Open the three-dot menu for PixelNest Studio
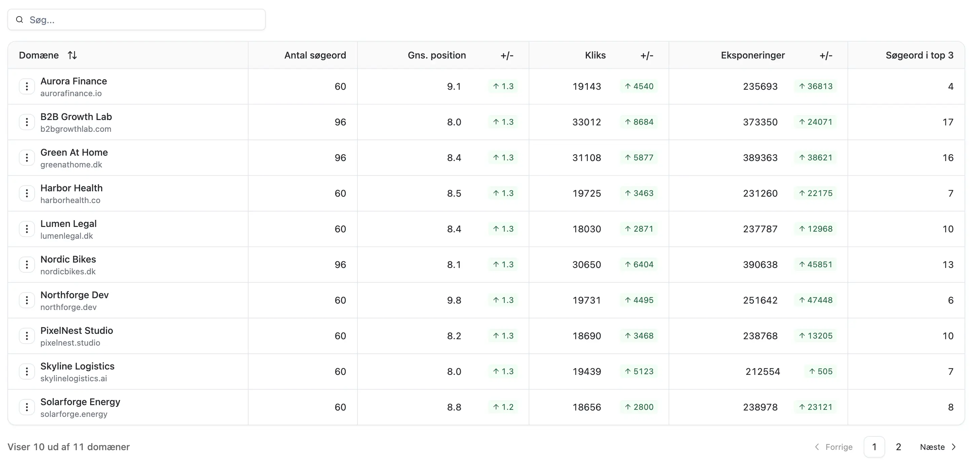This screenshot has width=980, height=468. (x=27, y=336)
